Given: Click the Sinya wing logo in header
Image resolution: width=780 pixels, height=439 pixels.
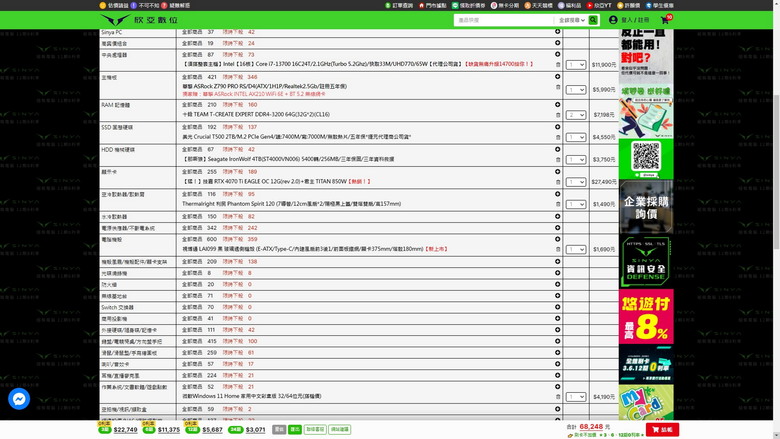Looking at the screenshot, I should [x=115, y=20].
